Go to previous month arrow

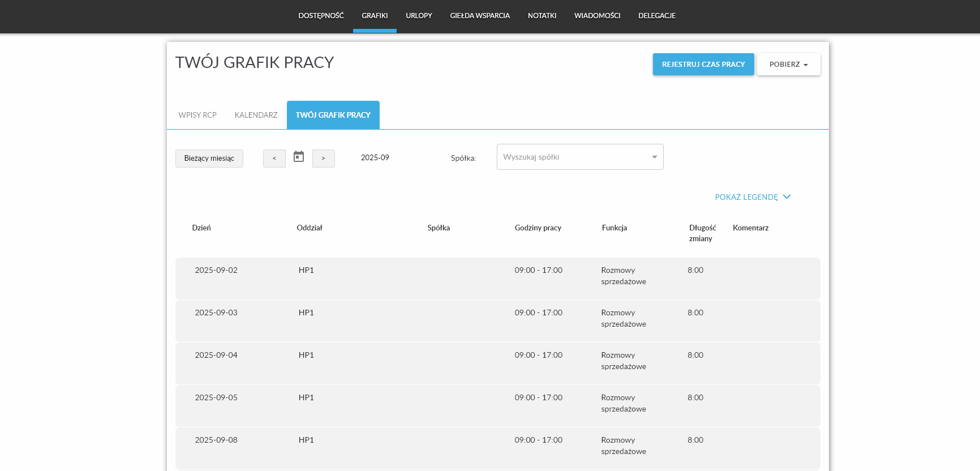(x=274, y=159)
